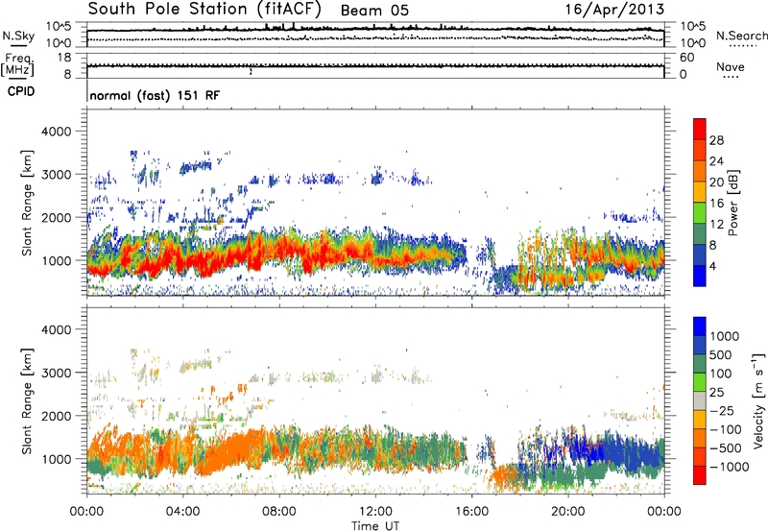Click the "Beam 05" label
Viewport: 768px width, 532px height.
pos(374,11)
